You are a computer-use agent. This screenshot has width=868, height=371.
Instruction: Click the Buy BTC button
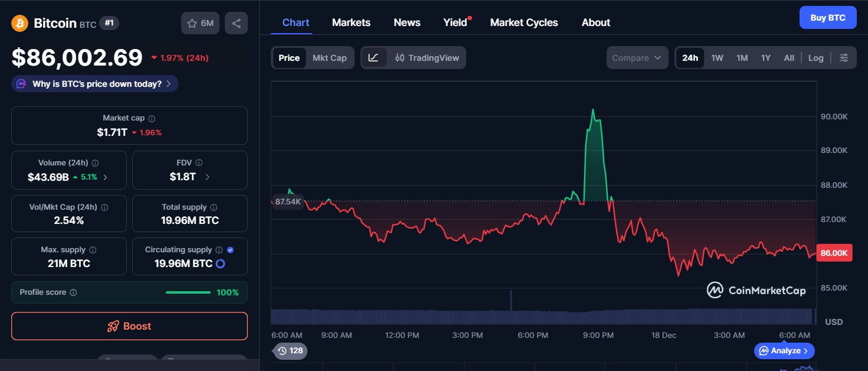pyautogui.click(x=828, y=17)
